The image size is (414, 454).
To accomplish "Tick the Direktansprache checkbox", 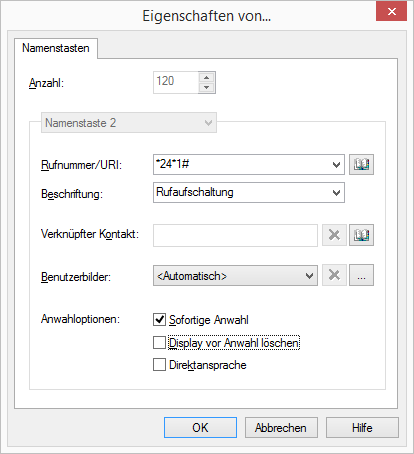I will 159,364.
